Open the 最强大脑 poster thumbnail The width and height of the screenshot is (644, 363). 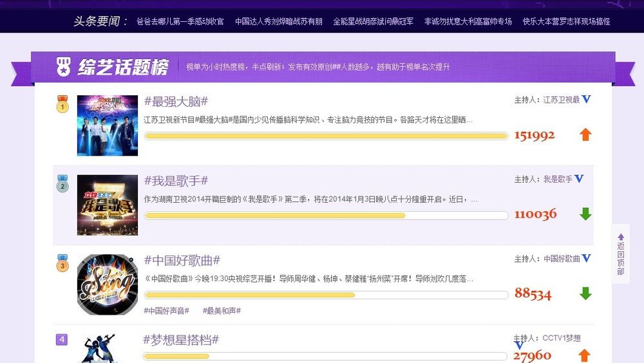108,126
